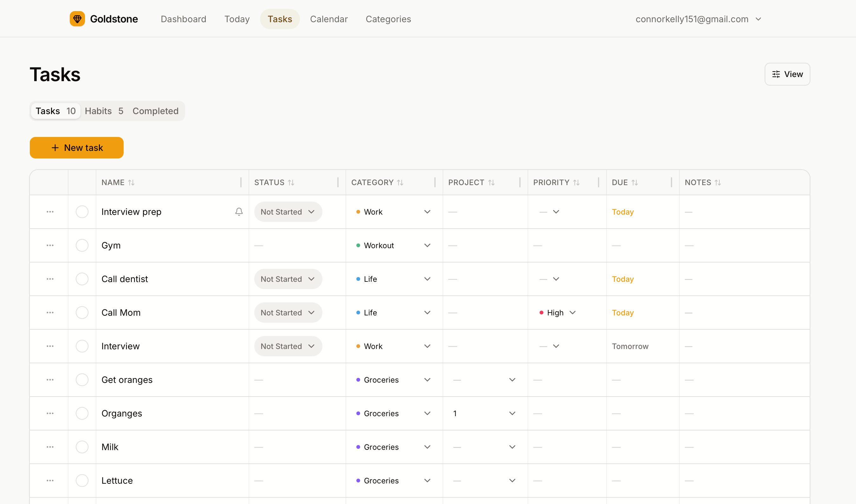The height and width of the screenshot is (504, 856).
Task: Open the row menu dots for Milk
Action: 50,447
